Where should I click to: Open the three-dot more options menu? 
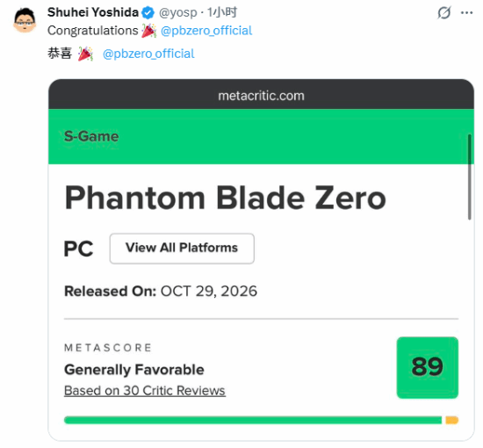click(x=466, y=12)
